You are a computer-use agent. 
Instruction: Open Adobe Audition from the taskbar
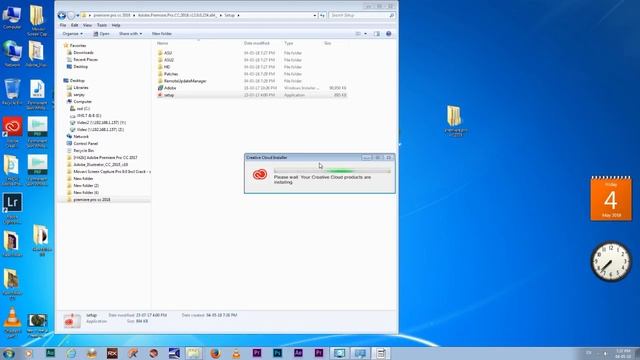point(50,353)
